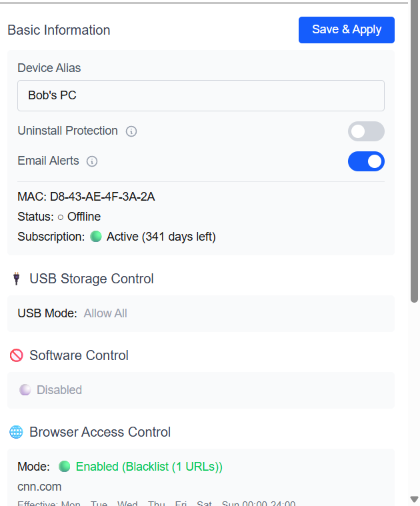Click the Software Control disabled status dot
The width and height of the screenshot is (420, 506).
pyautogui.click(x=25, y=390)
